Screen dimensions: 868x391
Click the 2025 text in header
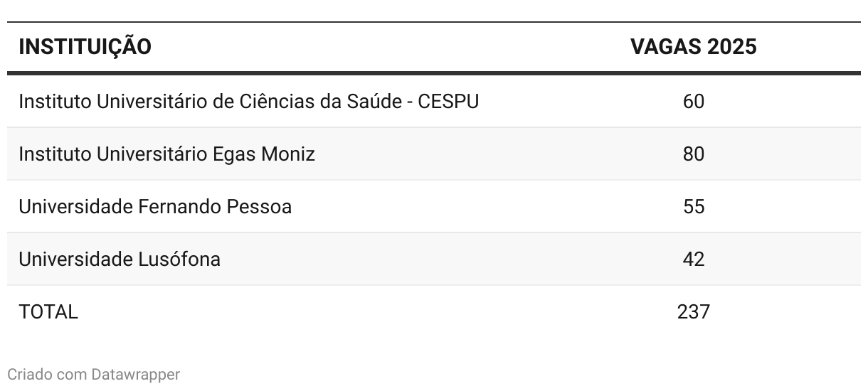pyautogui.click(x=732, y=47)
